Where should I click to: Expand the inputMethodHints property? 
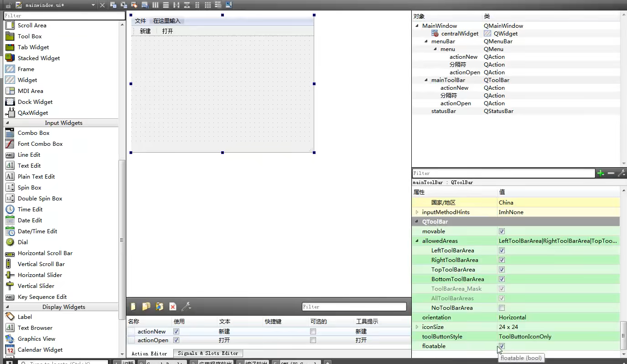[x=417, y=212]
